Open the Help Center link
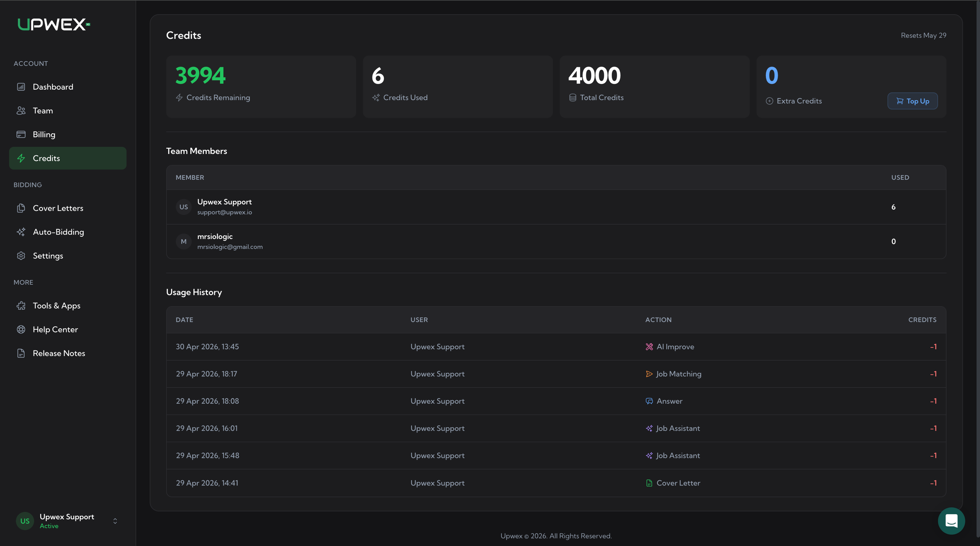The height and width of the screenshot is (546, 980). [68, 329]
